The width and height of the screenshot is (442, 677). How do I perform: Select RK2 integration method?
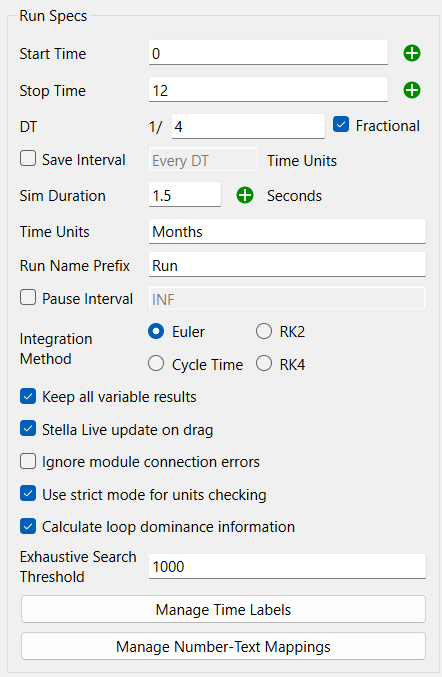coord(264,332)
